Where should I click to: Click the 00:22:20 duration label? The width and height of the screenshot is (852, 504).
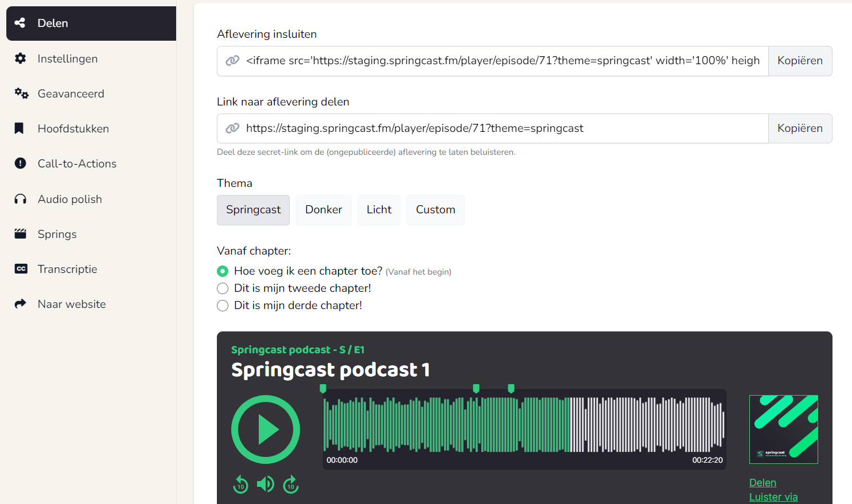click(707, 460)
